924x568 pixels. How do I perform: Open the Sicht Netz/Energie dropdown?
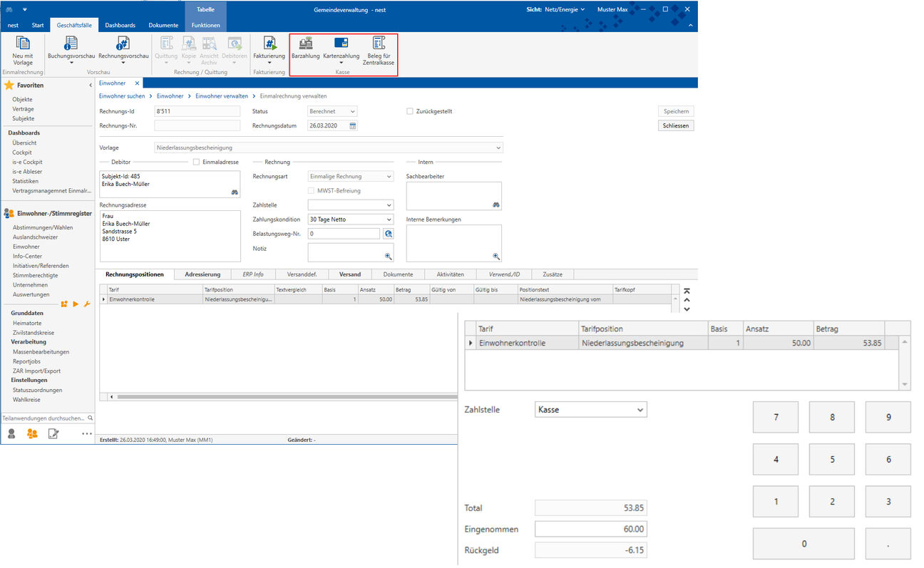tap(555, 9)
